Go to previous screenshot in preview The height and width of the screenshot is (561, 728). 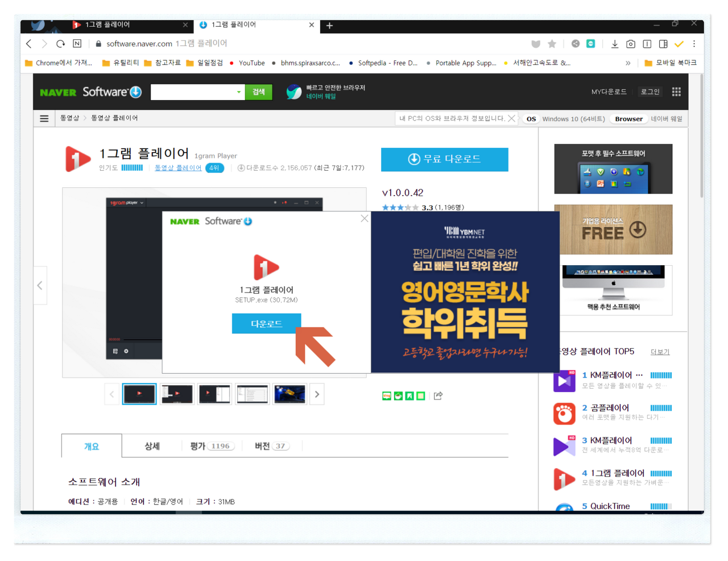click(x=40, y=286)
